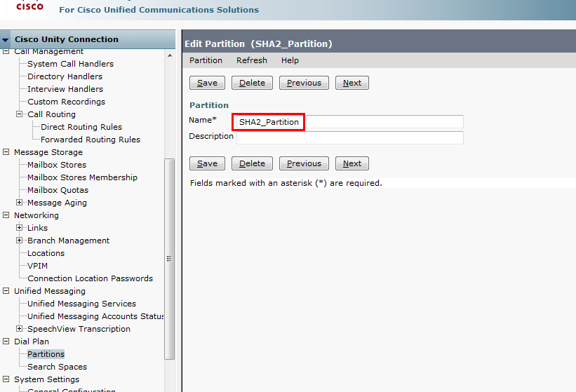The image size is (576, 392).
Task: Open Mailbox Stores Membership
Action: click(x=82, y=177)
